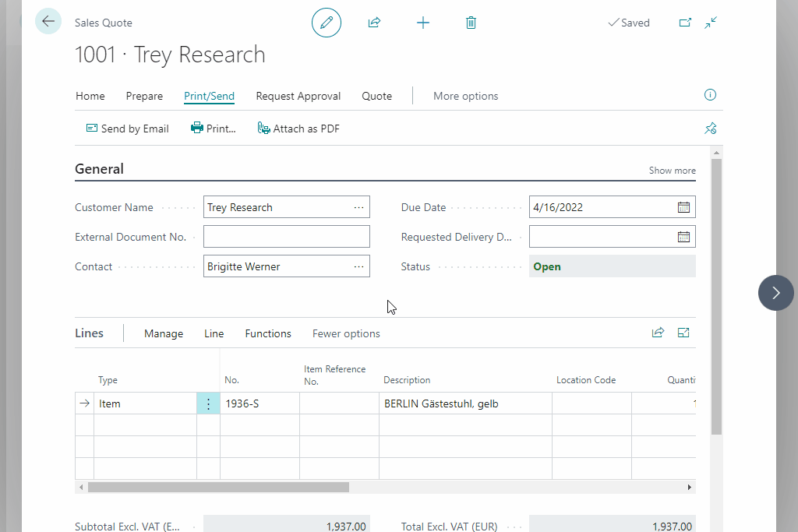
Task: Click Send by Email
Action: (127, 129)
